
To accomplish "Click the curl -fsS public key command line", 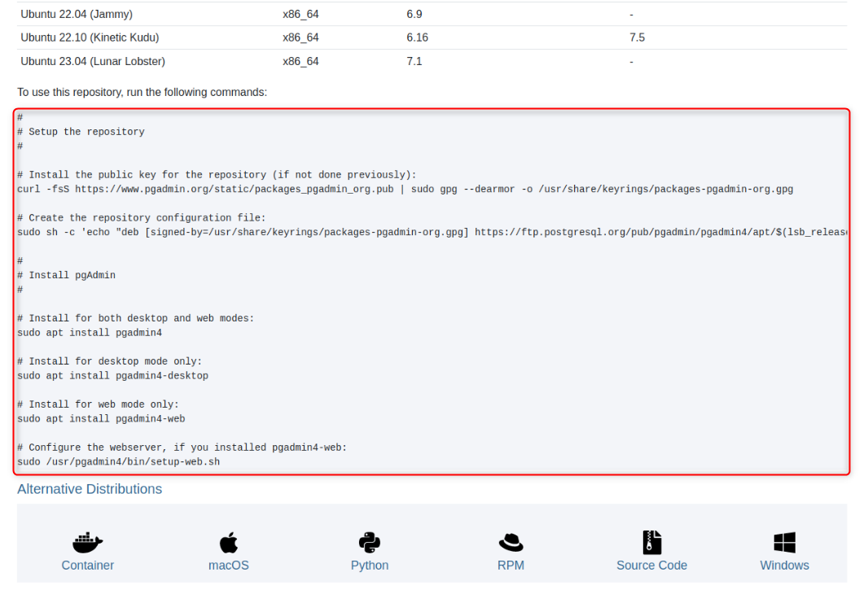I will pos(406,189).
